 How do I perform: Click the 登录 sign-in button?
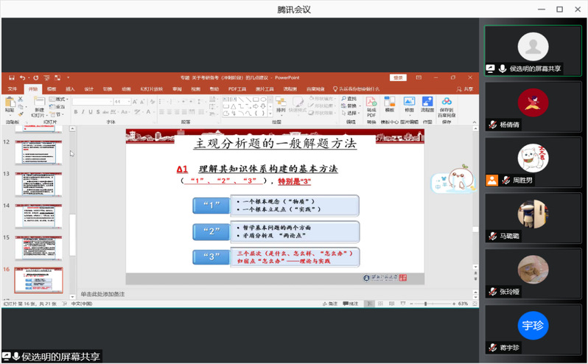(399, 77)
